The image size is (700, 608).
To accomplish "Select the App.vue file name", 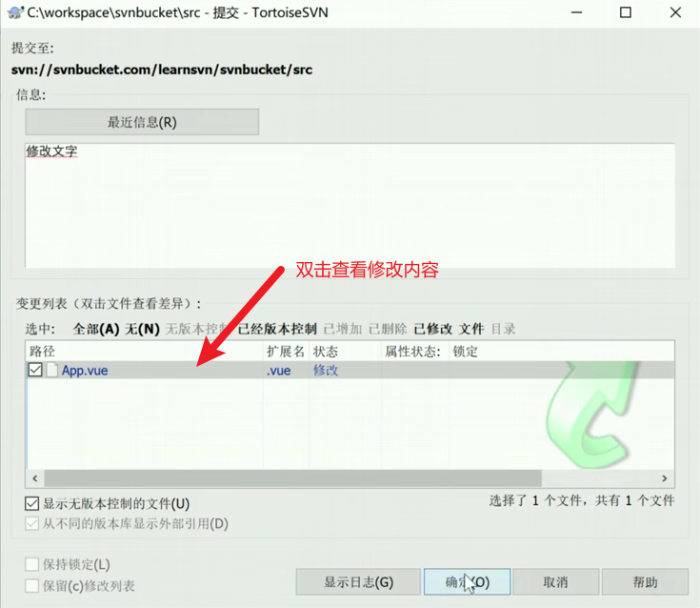I will [x=85, y=371].
